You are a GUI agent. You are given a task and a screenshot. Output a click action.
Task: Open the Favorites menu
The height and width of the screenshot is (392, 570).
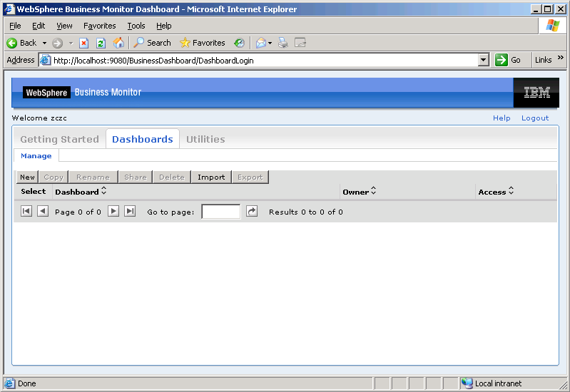point(100,26)
